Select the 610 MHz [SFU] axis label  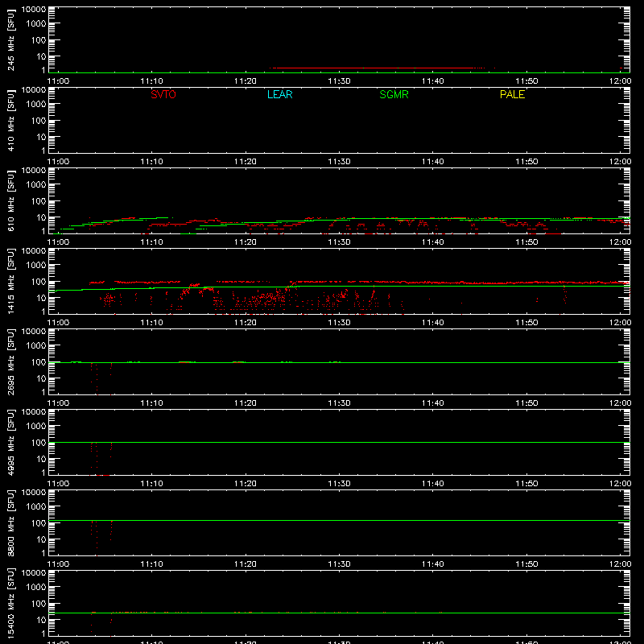point(10,200)
